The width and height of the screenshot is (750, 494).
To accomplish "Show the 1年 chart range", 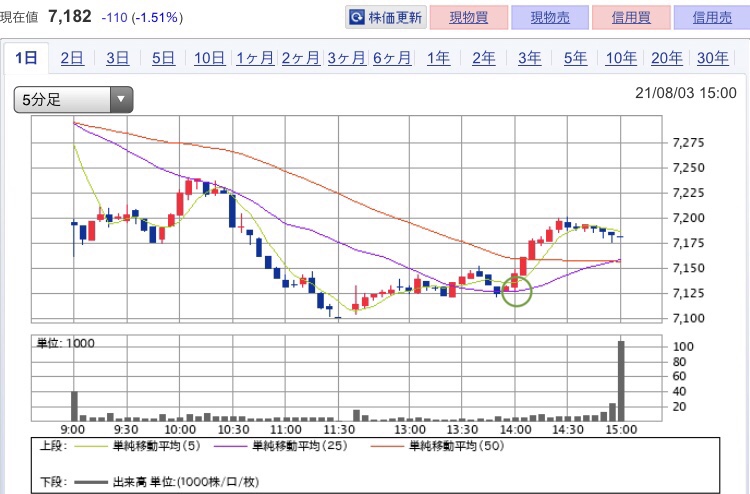I will pos(438,58).
